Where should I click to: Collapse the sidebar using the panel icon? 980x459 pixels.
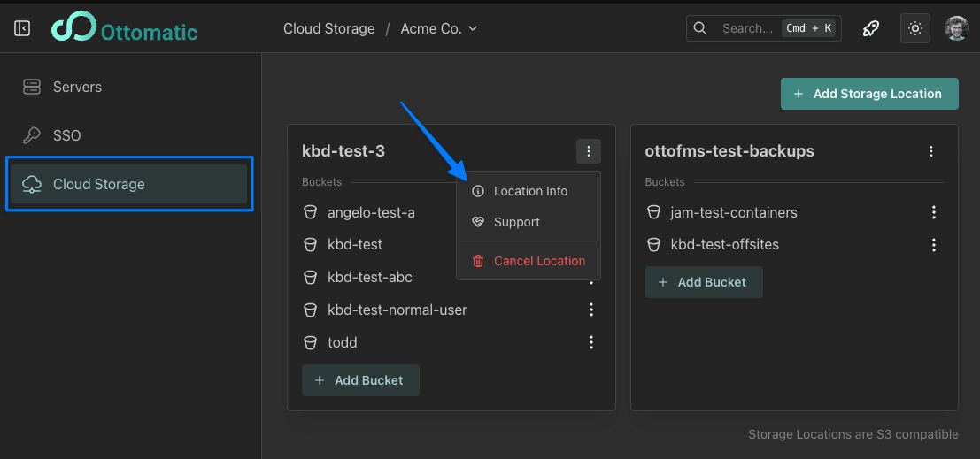click(x=22, y=28)
